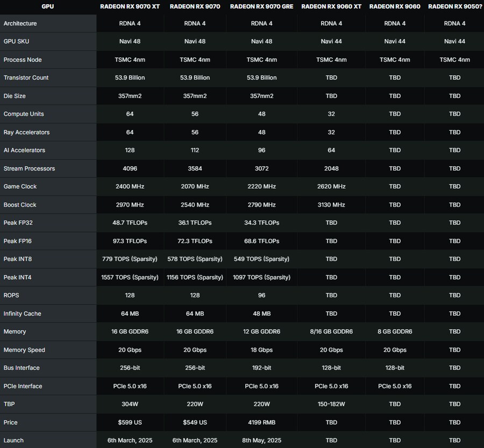The image size is (484, 448).
Task: Select the Transistor Count row label
Action: tap(26, 77)
